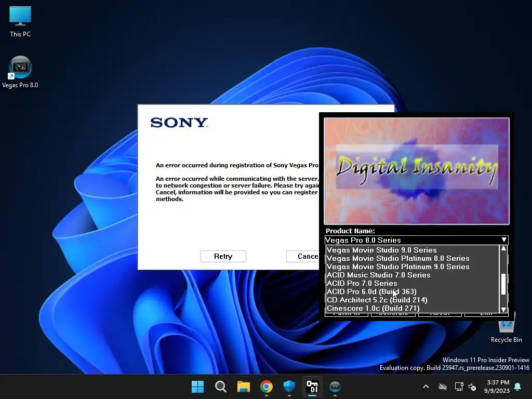Image resolution: width=532 pixels, height=399 pixels.
Task: Open Windows Security shield in the taskbar
Action: (289, 387)
